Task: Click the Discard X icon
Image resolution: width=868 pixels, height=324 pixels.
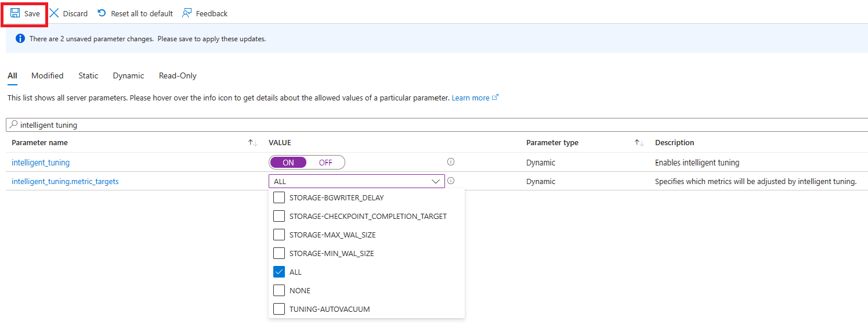Action: point(54,13)
